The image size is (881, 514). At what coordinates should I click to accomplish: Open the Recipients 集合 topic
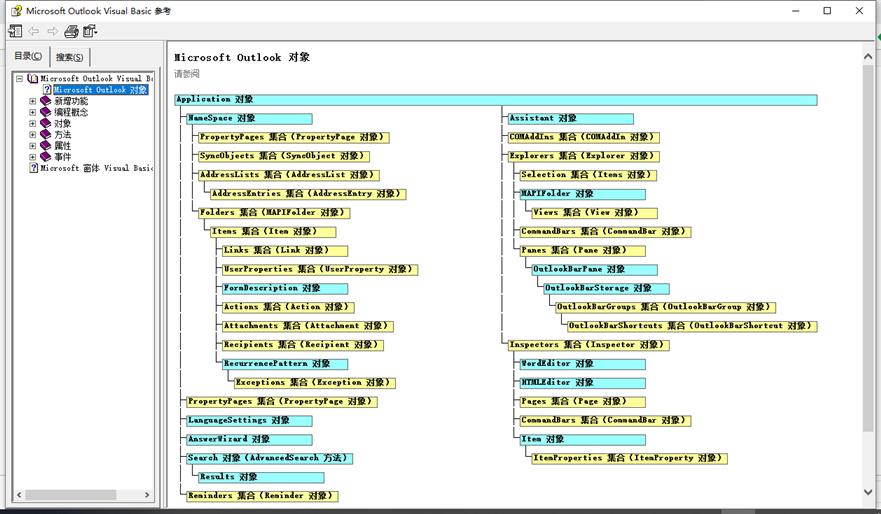click(303, 345)
